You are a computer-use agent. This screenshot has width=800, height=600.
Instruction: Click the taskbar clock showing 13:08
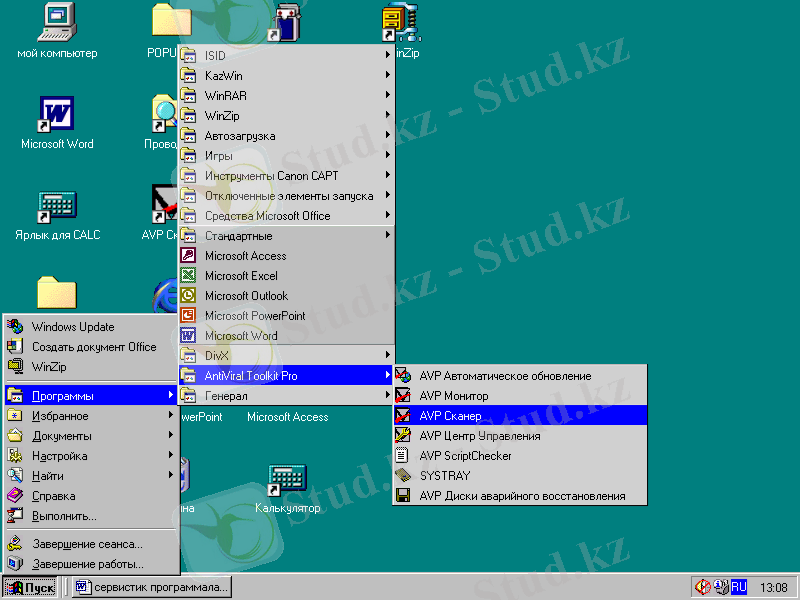pos(773,587)
